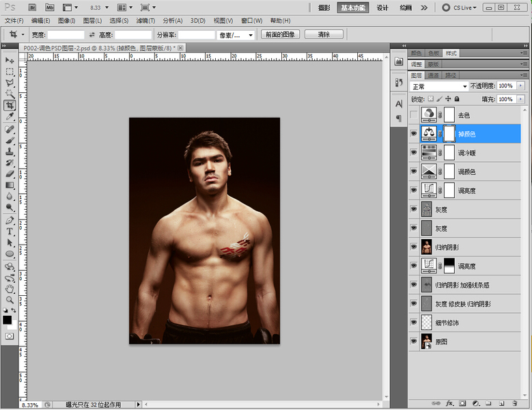Click the 清除 button

point(324,34)
